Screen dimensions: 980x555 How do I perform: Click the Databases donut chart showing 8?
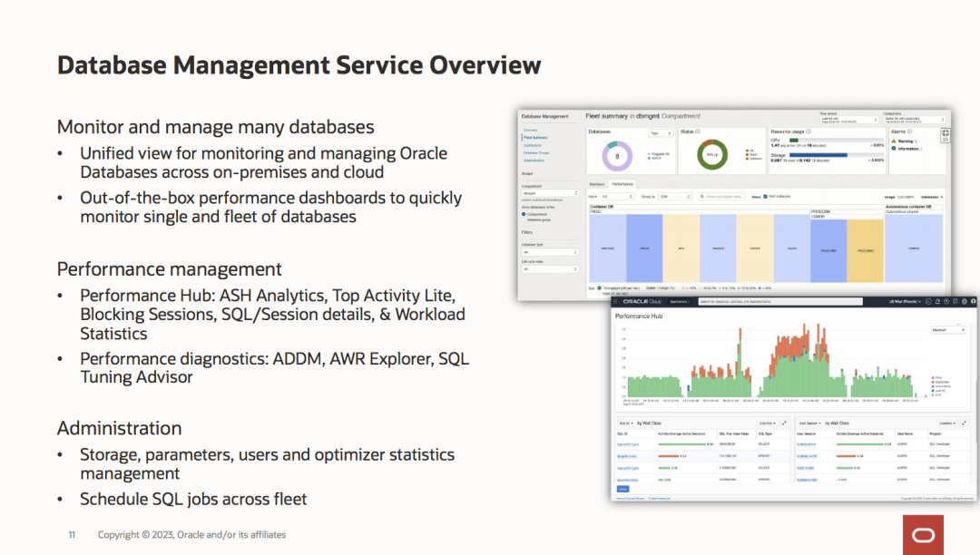(x=617, y=156)
